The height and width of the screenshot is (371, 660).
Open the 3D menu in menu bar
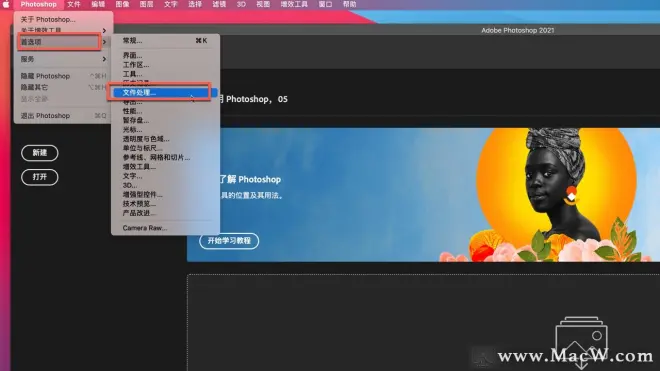(x=241, y=4)
